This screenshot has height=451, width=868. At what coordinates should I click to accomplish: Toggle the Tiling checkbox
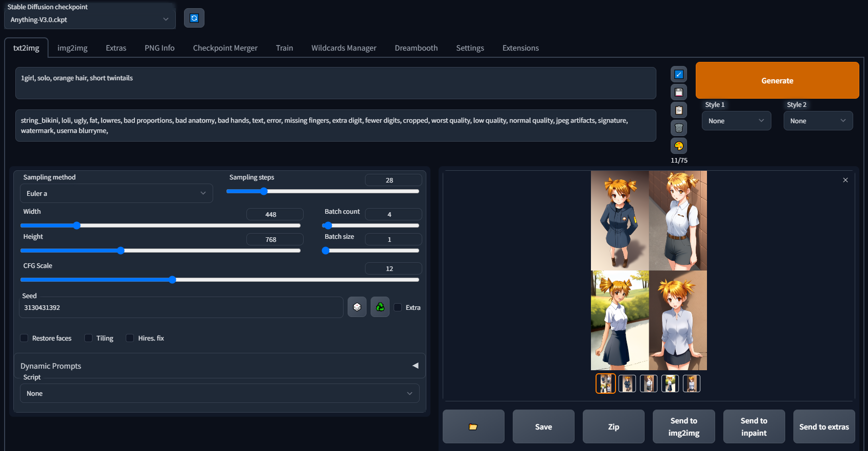pyautogui.click(x=88, y=338)
